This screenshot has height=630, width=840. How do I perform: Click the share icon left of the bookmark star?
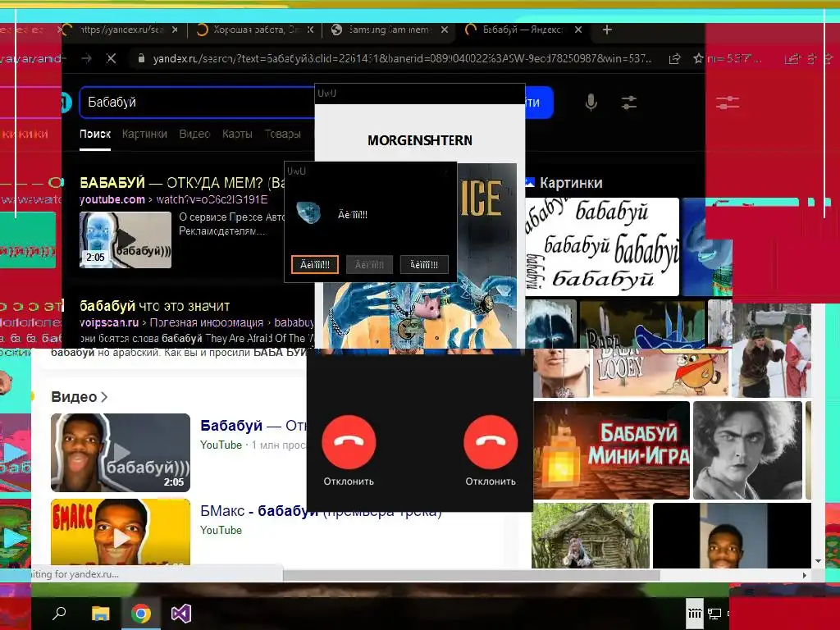tap(674, 58)
